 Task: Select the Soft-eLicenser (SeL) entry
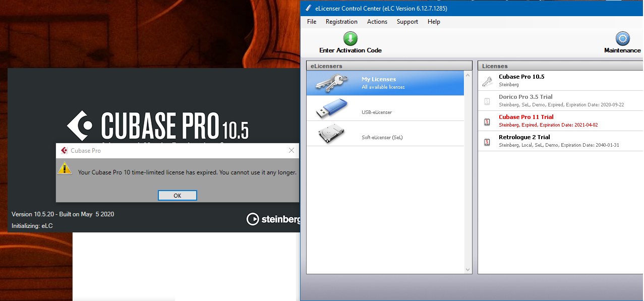coord(385,134)
